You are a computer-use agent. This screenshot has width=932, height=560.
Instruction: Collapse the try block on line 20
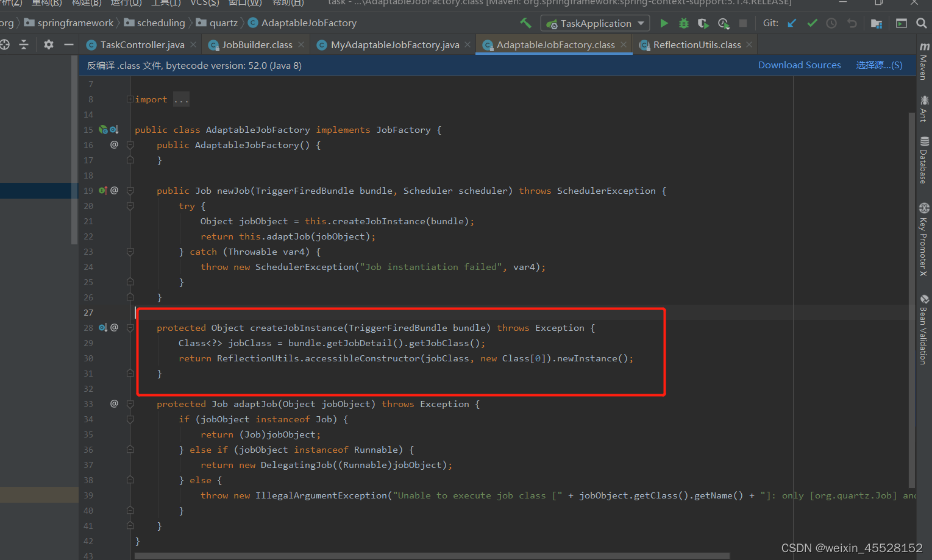130,206
